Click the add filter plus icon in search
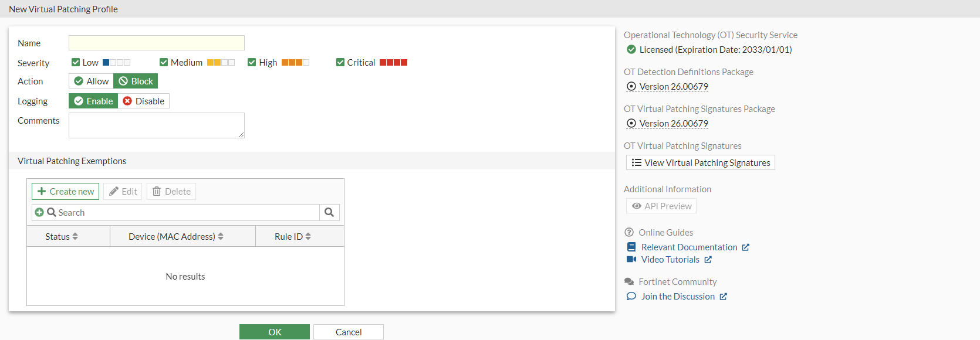The image size is (980, 340). tap(39, 212)
